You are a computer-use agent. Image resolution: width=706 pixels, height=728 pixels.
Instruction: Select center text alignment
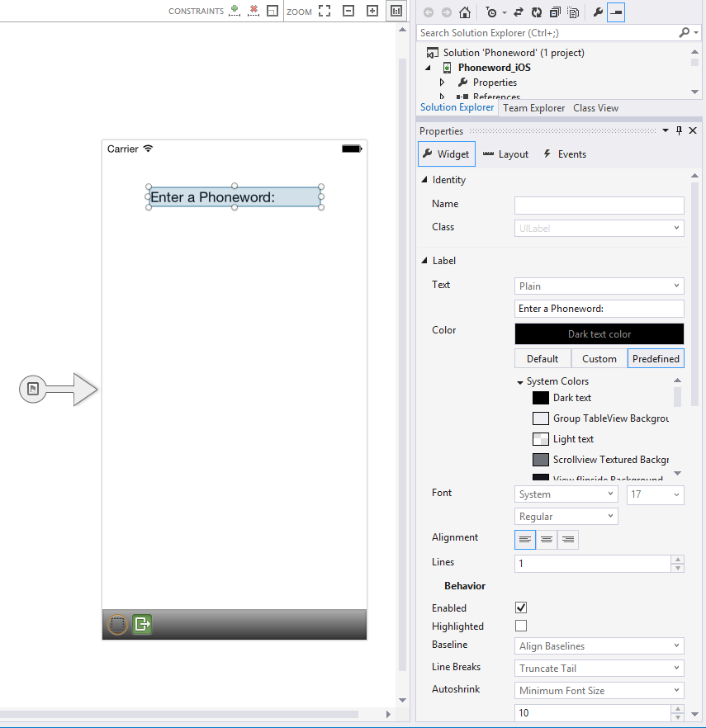pos(547,540)
